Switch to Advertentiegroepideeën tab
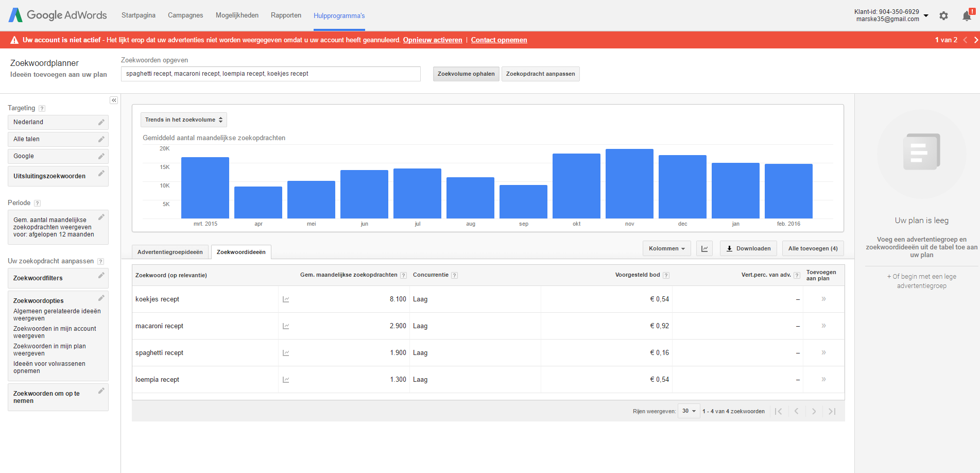 coord(170,252)
